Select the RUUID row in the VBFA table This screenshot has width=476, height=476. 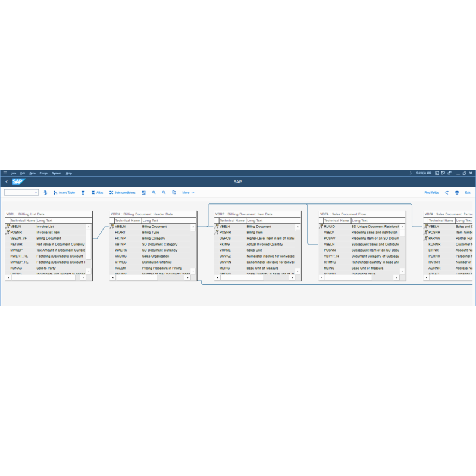[333, 227]
